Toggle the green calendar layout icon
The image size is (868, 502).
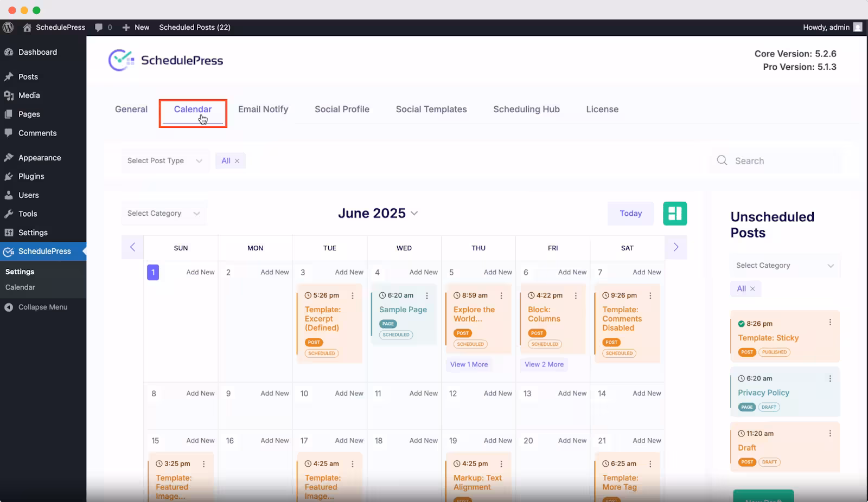(x=675, y=214)
